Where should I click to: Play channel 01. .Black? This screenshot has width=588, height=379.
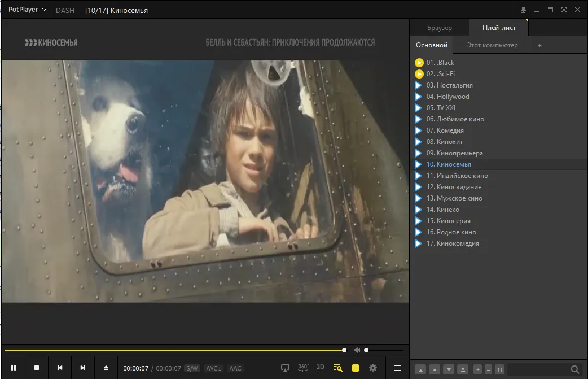(x=499, y=63)
